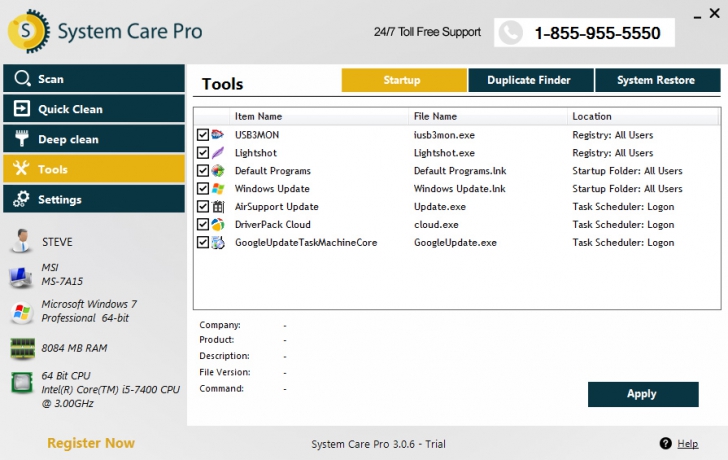Click the USB3MON item icon
The height and width of the screenshot is (460, 728).
[217, 135]
